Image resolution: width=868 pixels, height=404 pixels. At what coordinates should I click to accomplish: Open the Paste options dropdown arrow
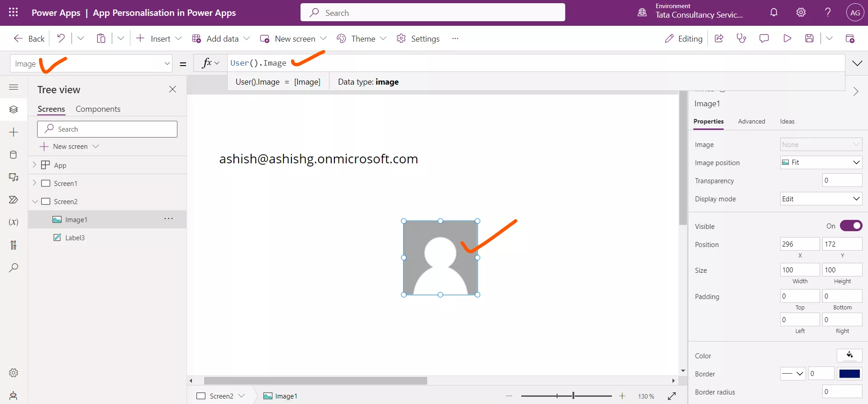(121, 38)
